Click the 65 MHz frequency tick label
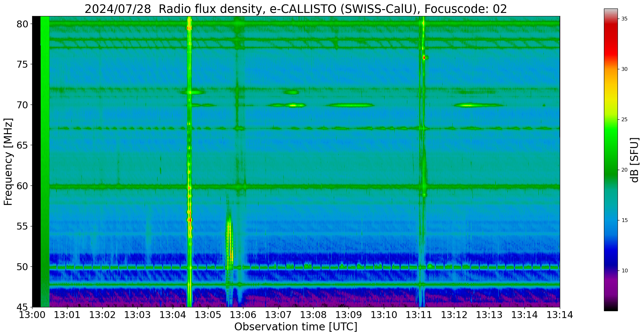This screenshot has width=644, height=336. [x=23, y=145]
